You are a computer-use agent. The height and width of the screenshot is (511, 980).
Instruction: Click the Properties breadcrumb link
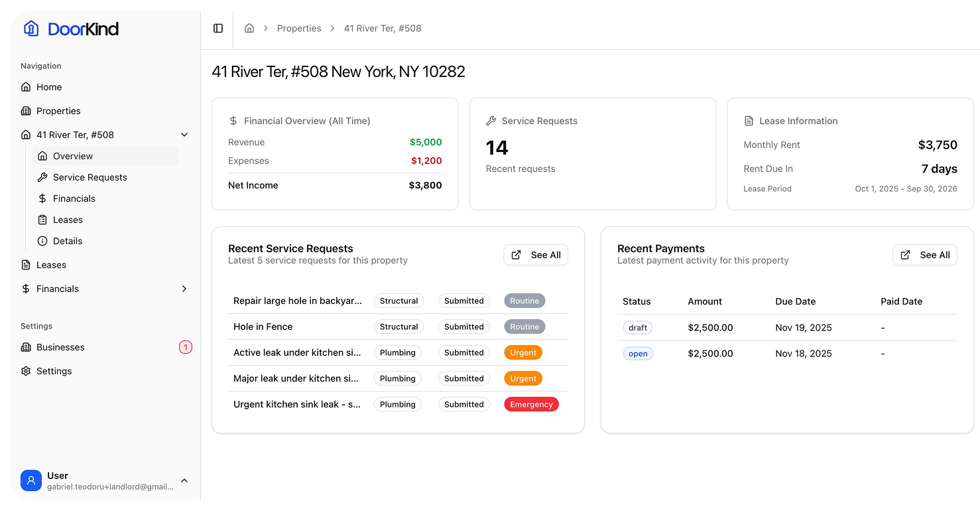(299, 29)
